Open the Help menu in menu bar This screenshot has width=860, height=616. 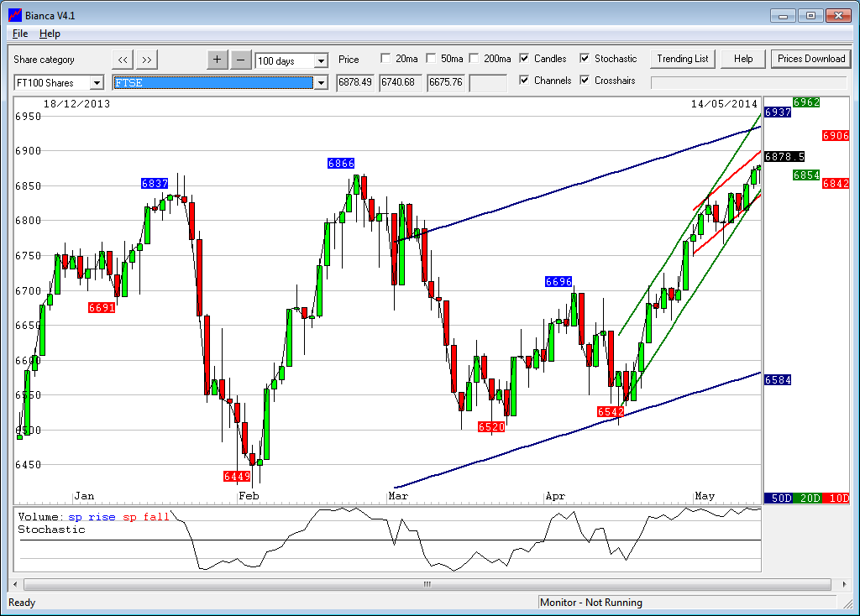click(x=50, y=34)
